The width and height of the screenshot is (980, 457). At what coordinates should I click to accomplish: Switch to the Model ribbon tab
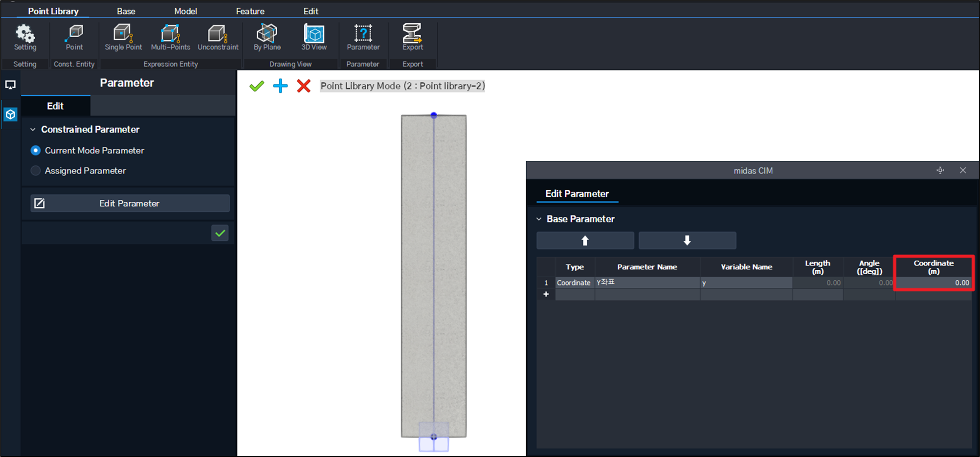185,10
